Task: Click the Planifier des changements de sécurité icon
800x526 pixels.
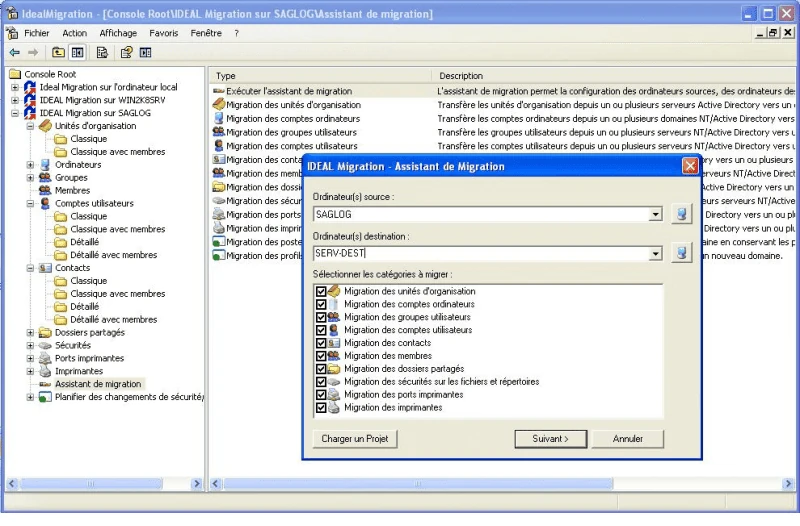Action: click(x=45, y=397)
